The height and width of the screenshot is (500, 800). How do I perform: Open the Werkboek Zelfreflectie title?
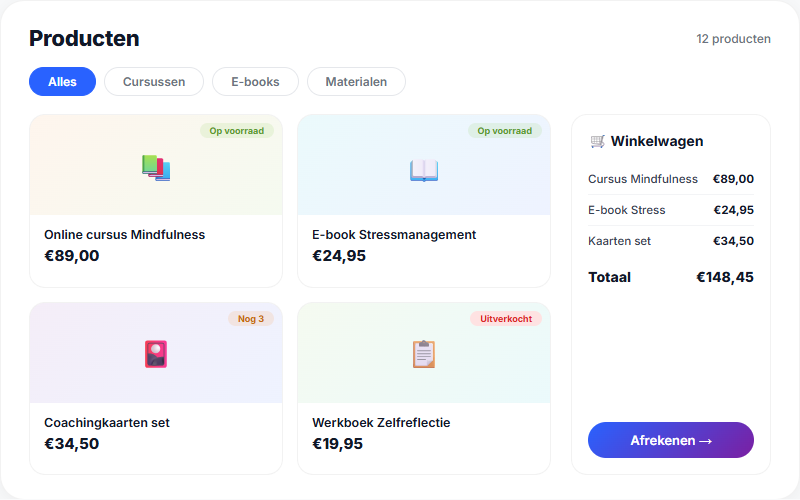pos(381,423)
